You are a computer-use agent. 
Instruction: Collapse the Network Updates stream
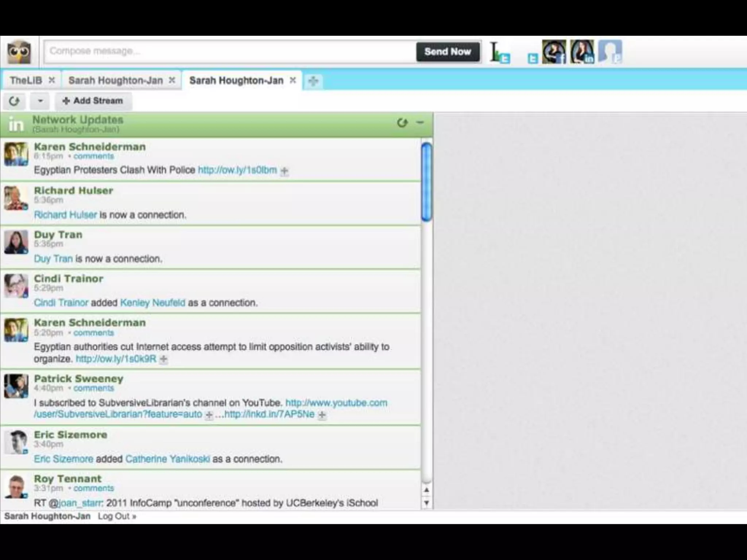tap(420, 123)
